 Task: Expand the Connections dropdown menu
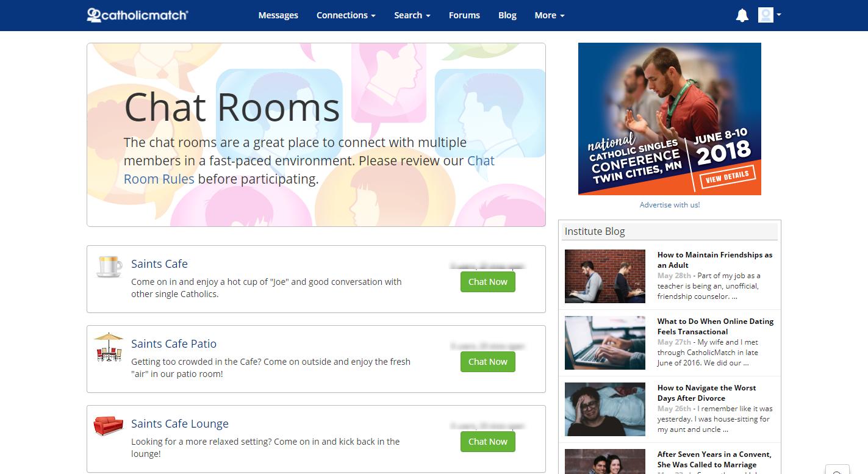(346, 15)
